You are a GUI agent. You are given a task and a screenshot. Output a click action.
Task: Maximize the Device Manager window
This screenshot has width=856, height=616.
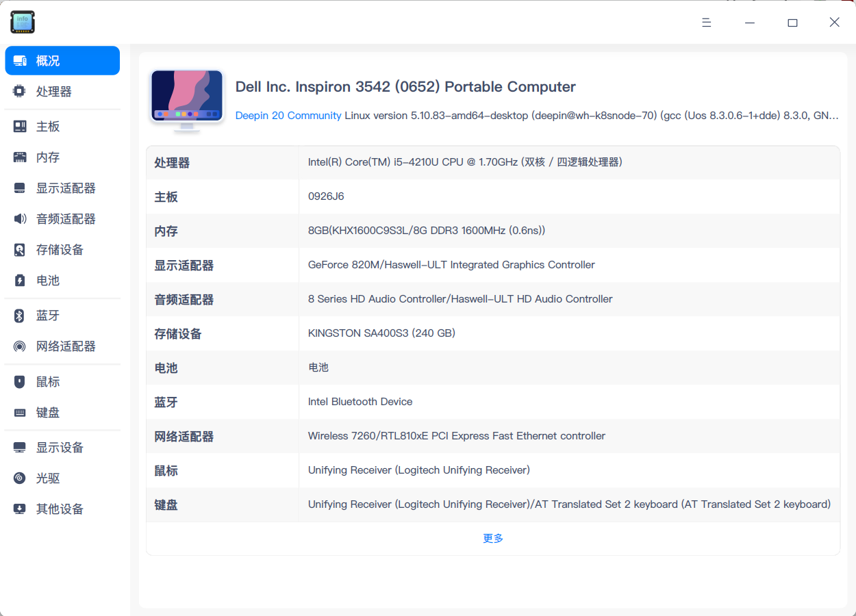click(792, 23)
